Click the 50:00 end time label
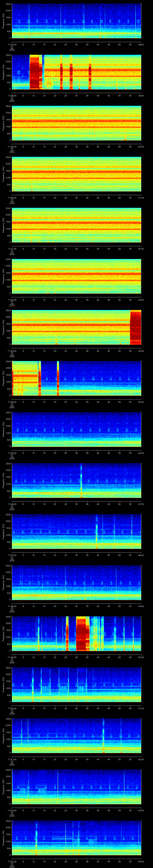The width and height of the screenshot is (153, 868). click(141, 657)
